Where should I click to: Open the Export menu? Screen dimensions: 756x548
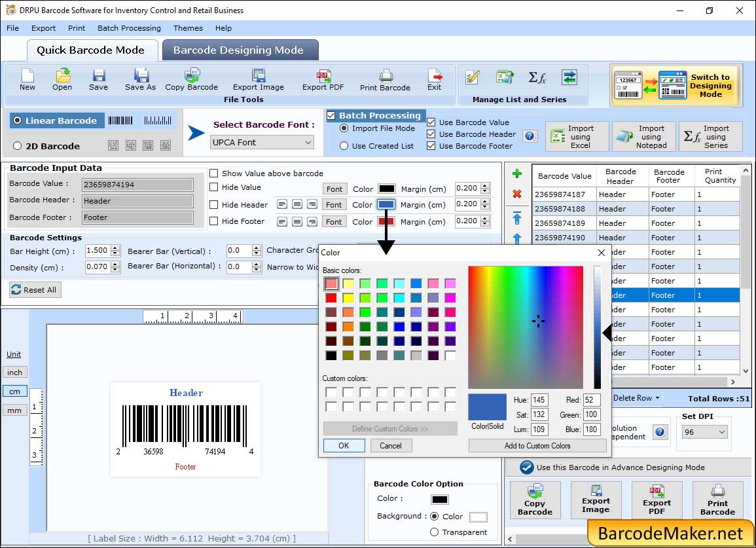(x=43, y=28)
